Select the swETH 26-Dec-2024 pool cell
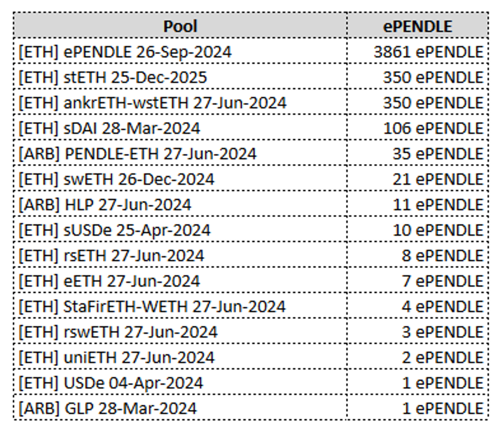This screenshot has width=504, height=433. 117,180
